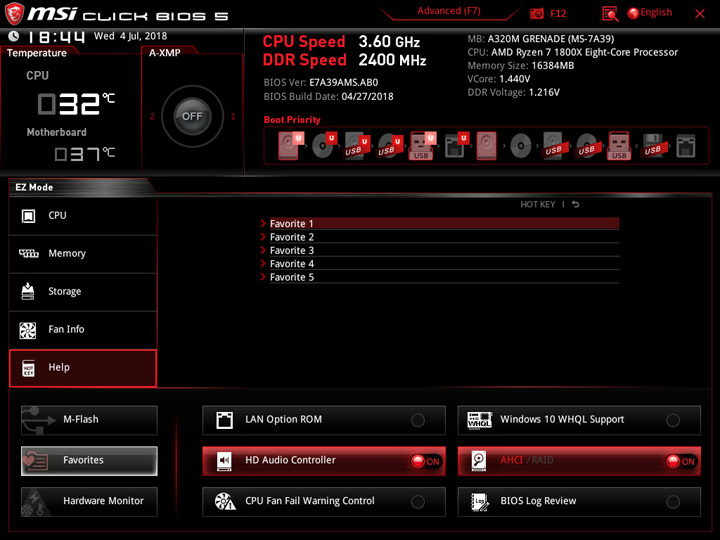Expand the Favorite 5 entry
This screenshot has height=540, width=720.
(439, 277)
